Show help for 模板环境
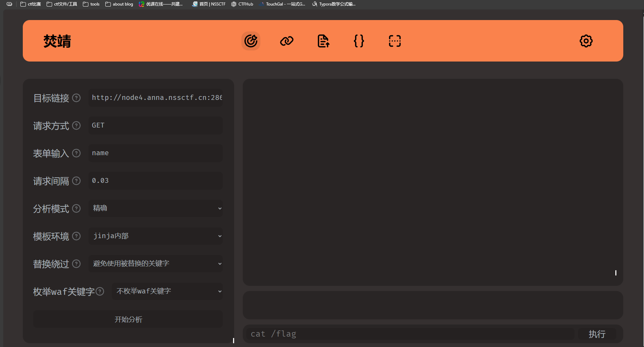 point(76,236)
